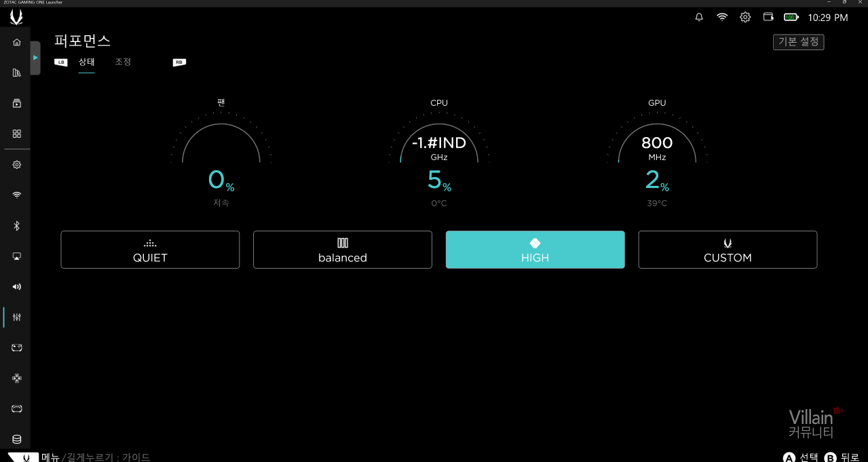Open storage disk icon in sidebar

pos(17,439)
